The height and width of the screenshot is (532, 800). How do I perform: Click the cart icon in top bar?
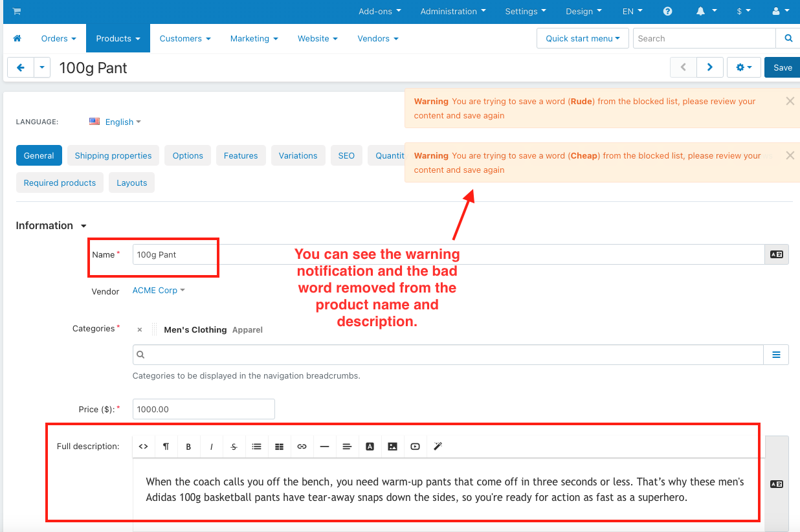click(16, 11)
